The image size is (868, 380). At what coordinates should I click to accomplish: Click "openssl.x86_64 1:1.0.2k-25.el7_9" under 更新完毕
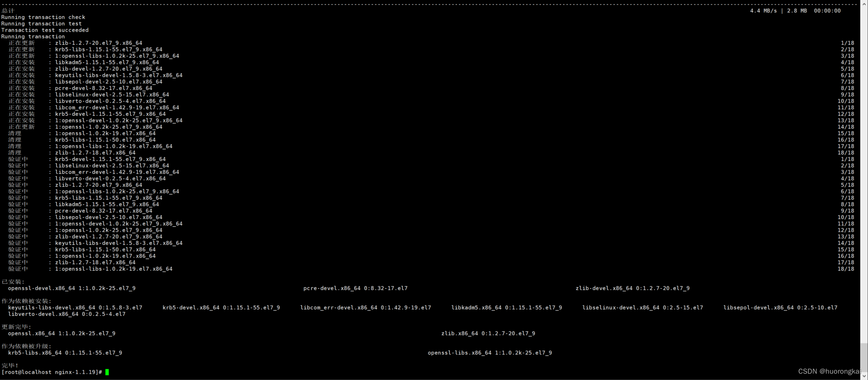(x=61, y=333)
